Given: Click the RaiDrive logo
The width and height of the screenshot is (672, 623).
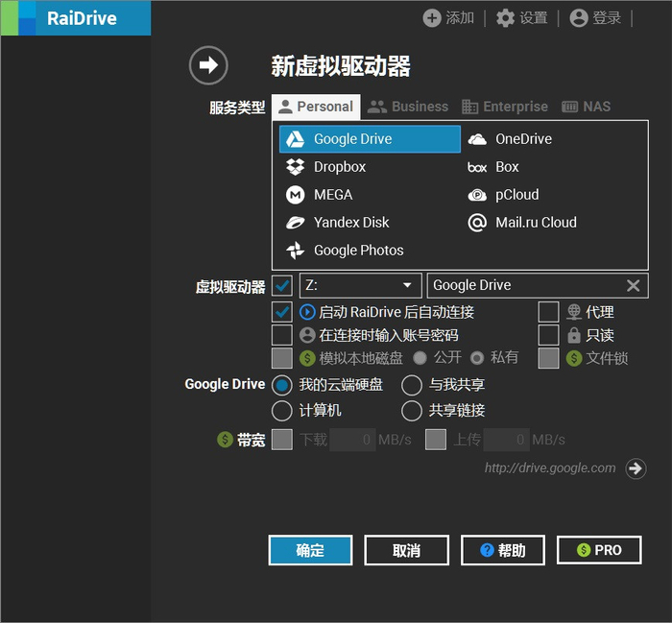Looking at the screenshot, I should coord(76,18).
